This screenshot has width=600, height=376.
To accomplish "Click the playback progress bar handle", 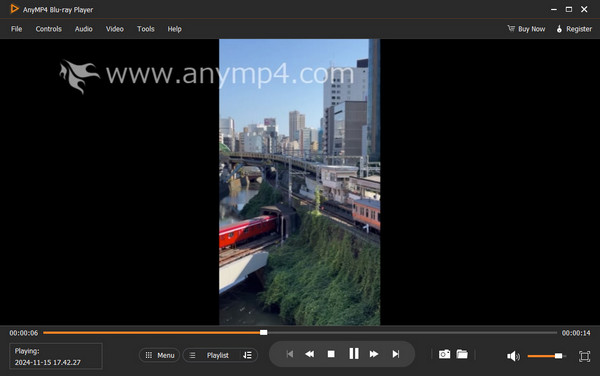I will click(x=264, y=332).
